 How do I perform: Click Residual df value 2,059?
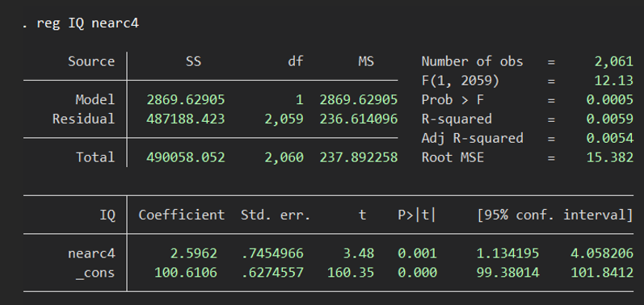click(284, 119)
